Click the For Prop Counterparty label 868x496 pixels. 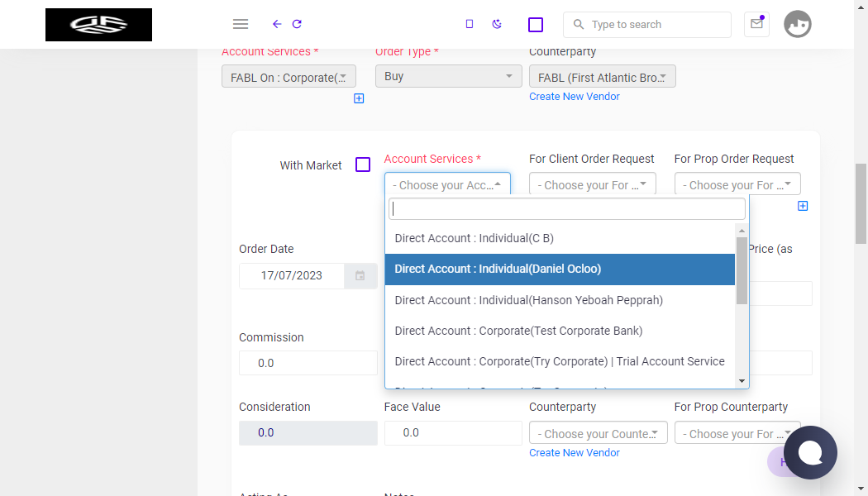pos(731,407)
